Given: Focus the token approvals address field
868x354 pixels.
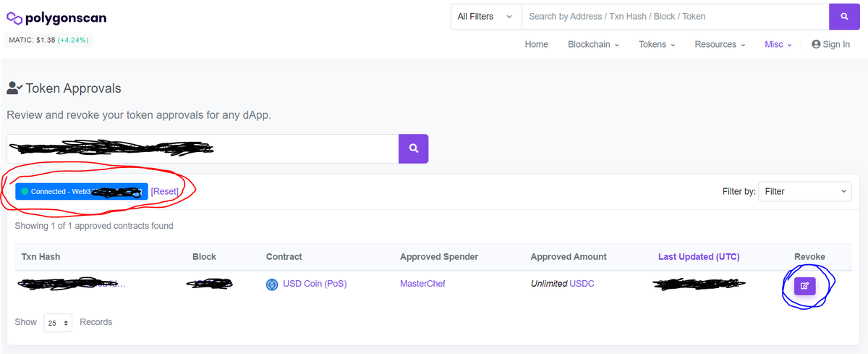Looking at the screenshot, I should [x=203, y=148].
